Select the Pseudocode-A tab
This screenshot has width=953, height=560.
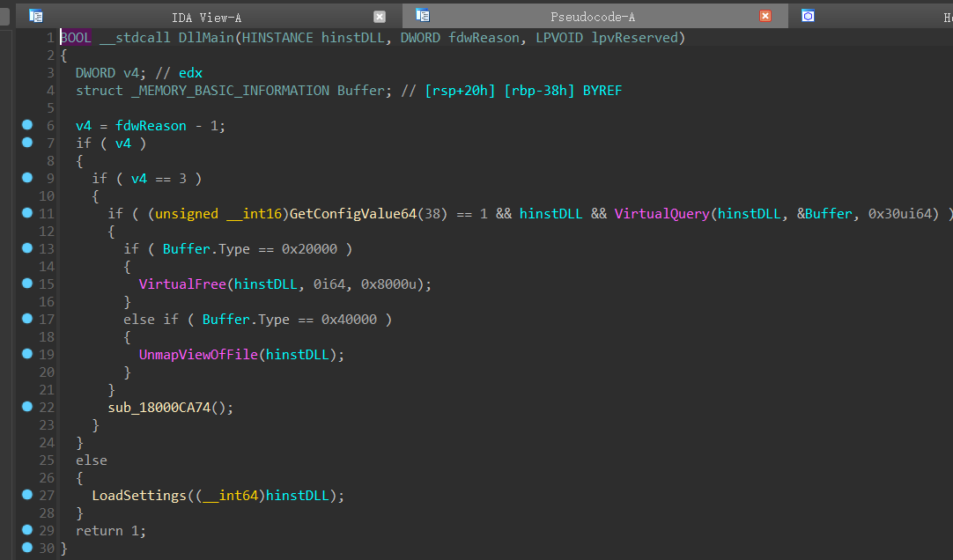(592, 17)
